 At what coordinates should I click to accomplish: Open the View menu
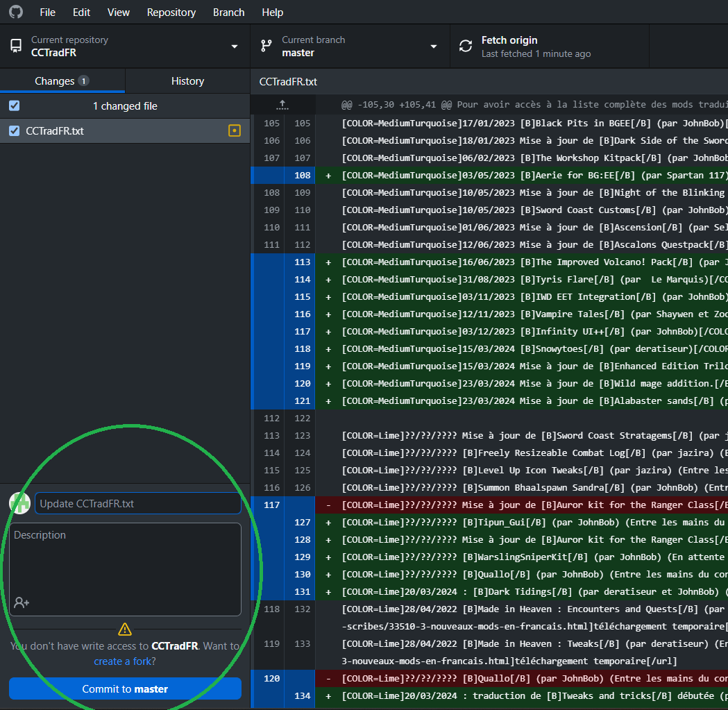(x=119, y=12)
